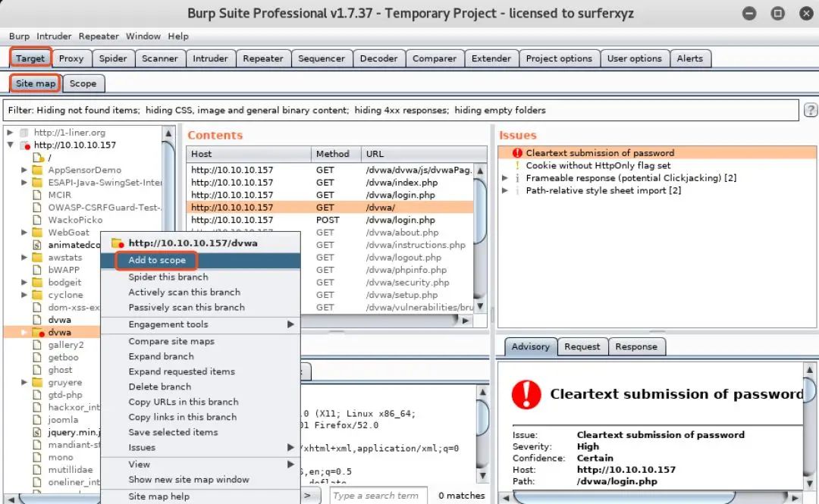Open the Help menu
Viewport: 819px width, 504px height.
(178, 36)
